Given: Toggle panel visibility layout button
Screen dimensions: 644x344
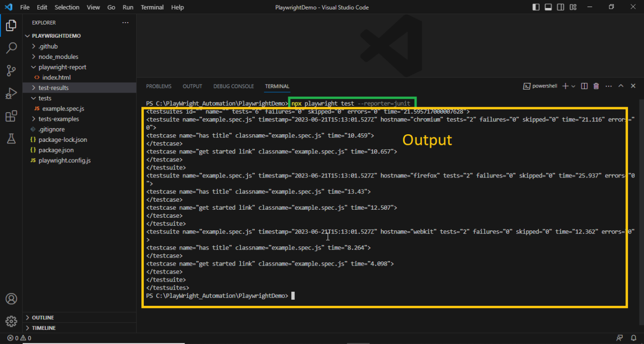Looking at the screenshot, I should click(x=548, y=7).
